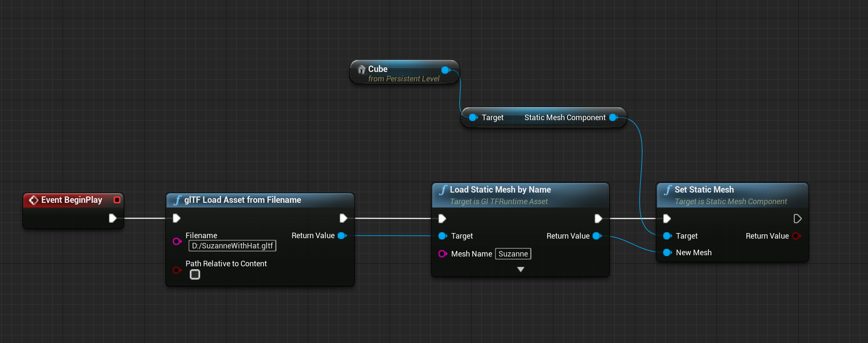
Task: Click the Event BeginPlay red delegate pin
Action: click(117, 200)
